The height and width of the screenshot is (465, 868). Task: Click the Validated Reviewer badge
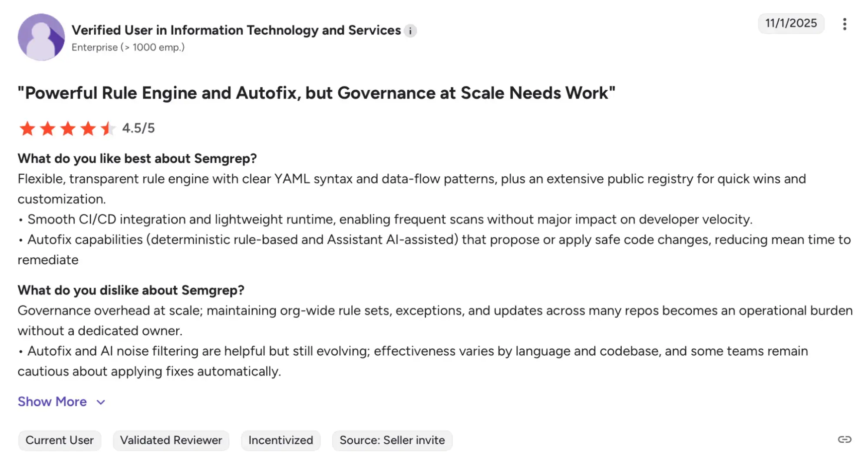click(171, 440)
